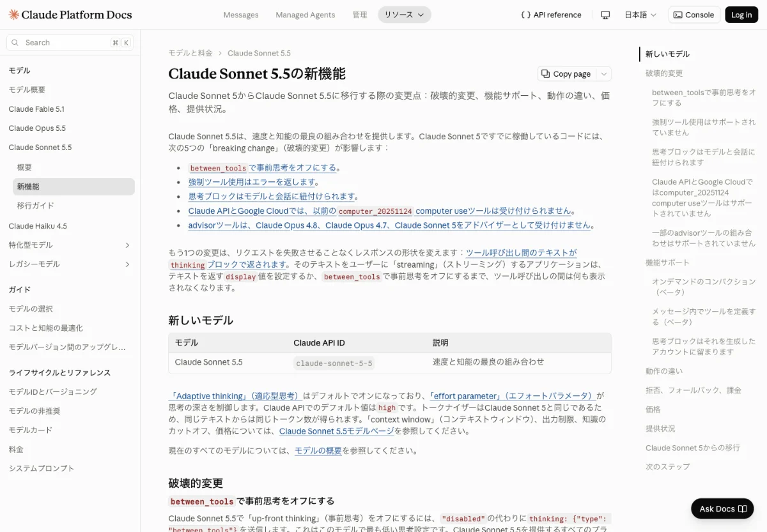Click the モデルと料金 breadcrumb
This screenshot has width=767, height=532.
tap(190, 53)
